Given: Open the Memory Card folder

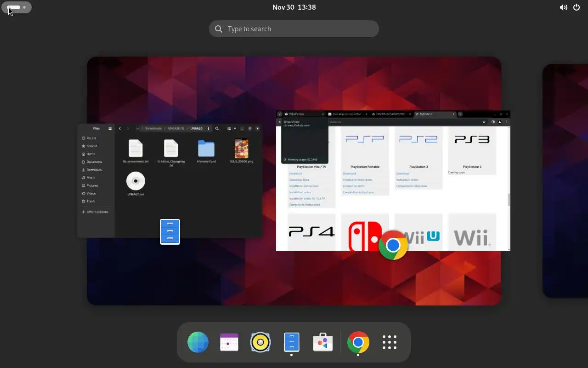Looking at the screenshot, I should [x=206, y=152].
